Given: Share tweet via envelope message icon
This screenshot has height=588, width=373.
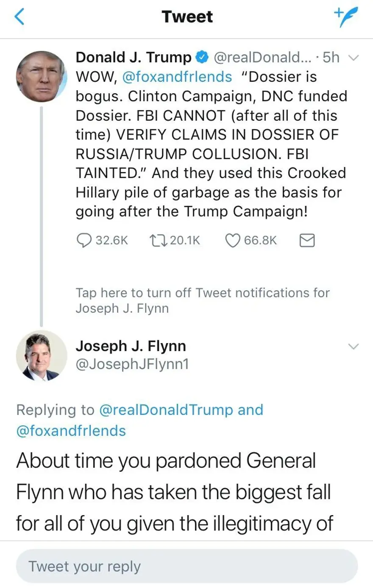Looking at the screenshot, I should (307, 240).
